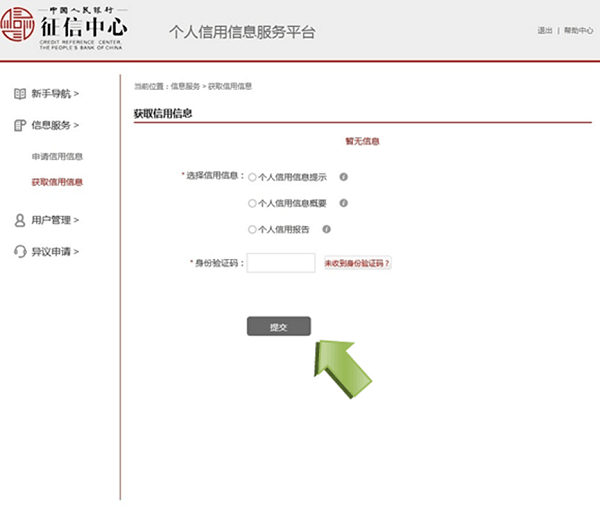Open info icon next to 个人信用信息提示
The width and height of the screenshot is (600, 507).
pos(344,177)
